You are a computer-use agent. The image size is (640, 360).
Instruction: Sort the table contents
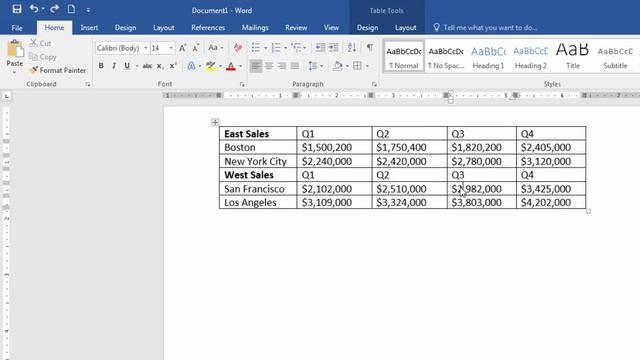point(351,48)
